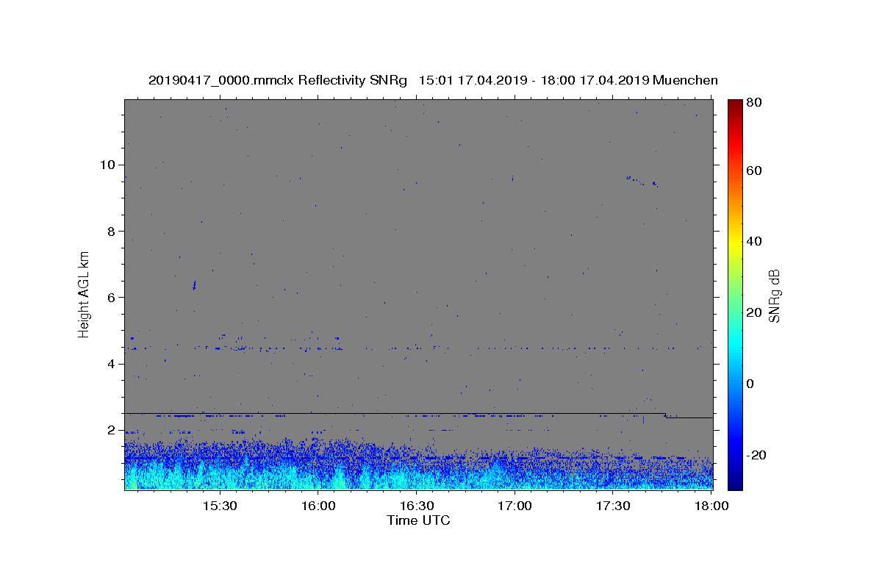Click the colorbar value 80
Viewport: 882px width, 588px height.
pos(753,103)
